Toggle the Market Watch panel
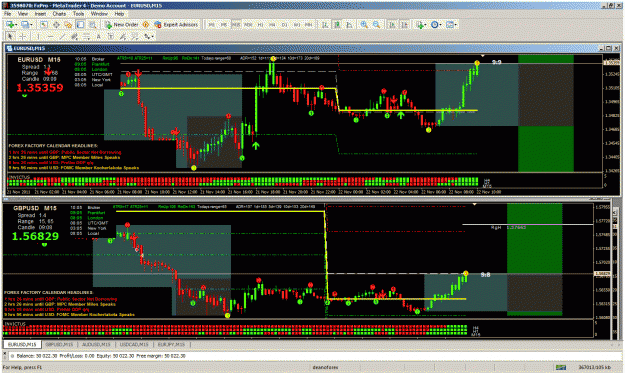625x373 pixels. click(44, 24)
